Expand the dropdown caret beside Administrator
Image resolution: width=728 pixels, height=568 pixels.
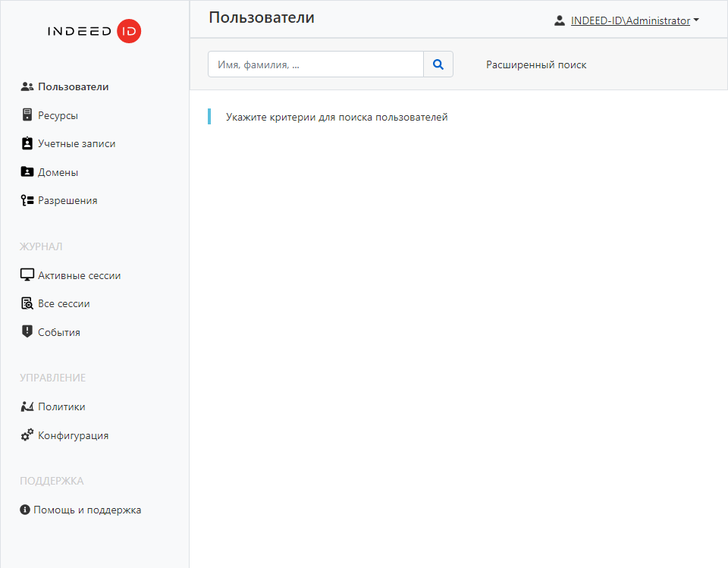tap(696, 20)
